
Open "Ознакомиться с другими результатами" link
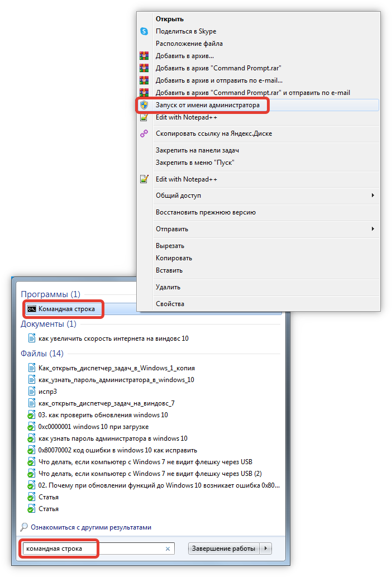91,527
